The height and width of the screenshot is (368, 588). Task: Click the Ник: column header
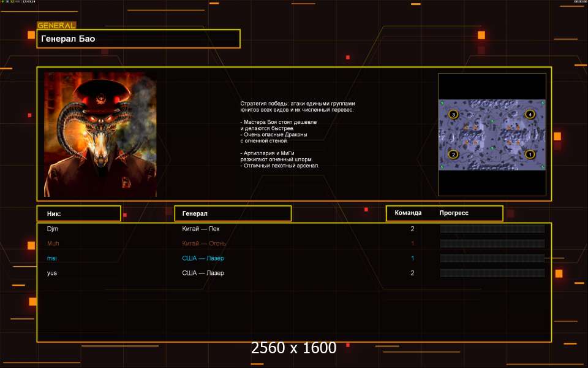click(78, 213)
